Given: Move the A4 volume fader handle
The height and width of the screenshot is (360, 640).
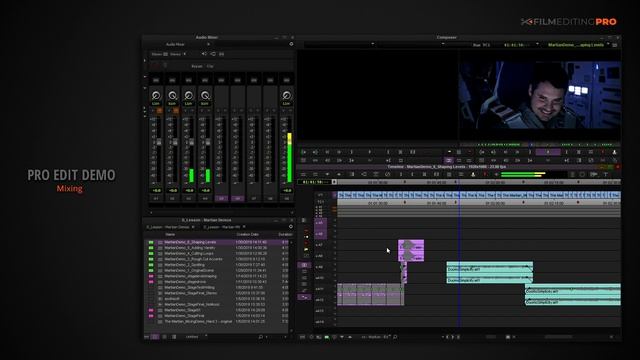Looking at the screenshot, I should coord(208,142).
